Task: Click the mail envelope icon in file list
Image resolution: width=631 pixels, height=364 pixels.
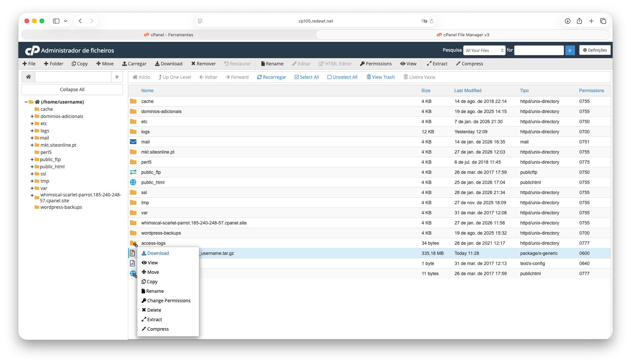Action: pos(133,142)
